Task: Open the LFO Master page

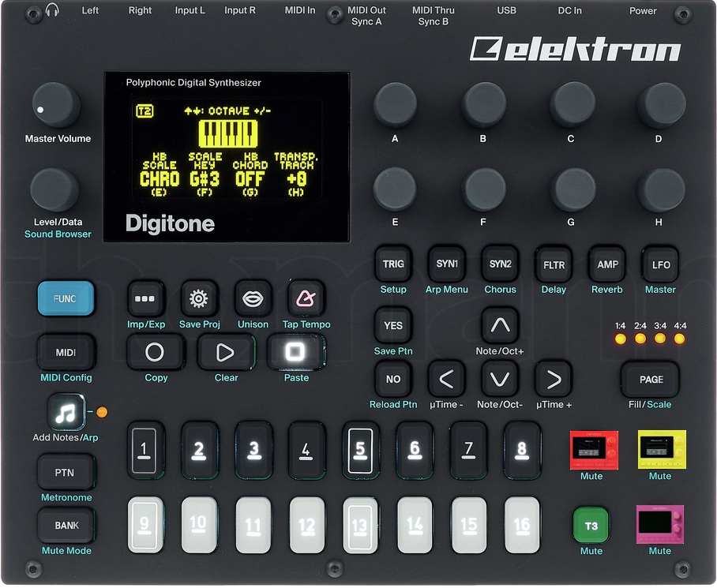Action: [x=661, y=264]
